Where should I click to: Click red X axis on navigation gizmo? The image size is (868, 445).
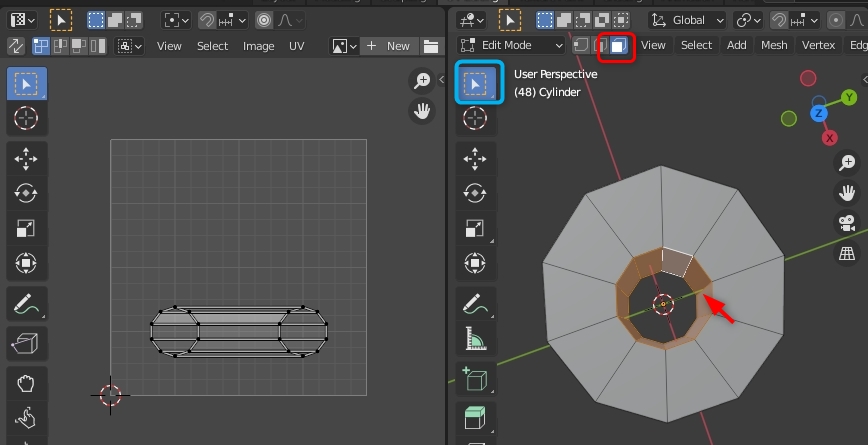829,138
